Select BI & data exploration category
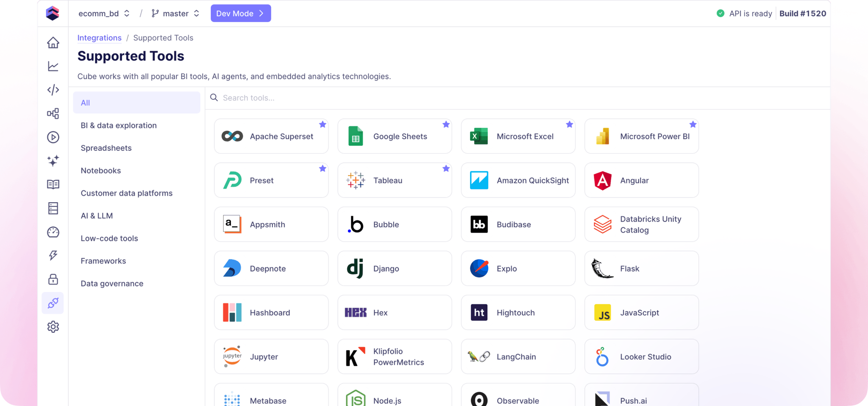 tap(136, 125)
